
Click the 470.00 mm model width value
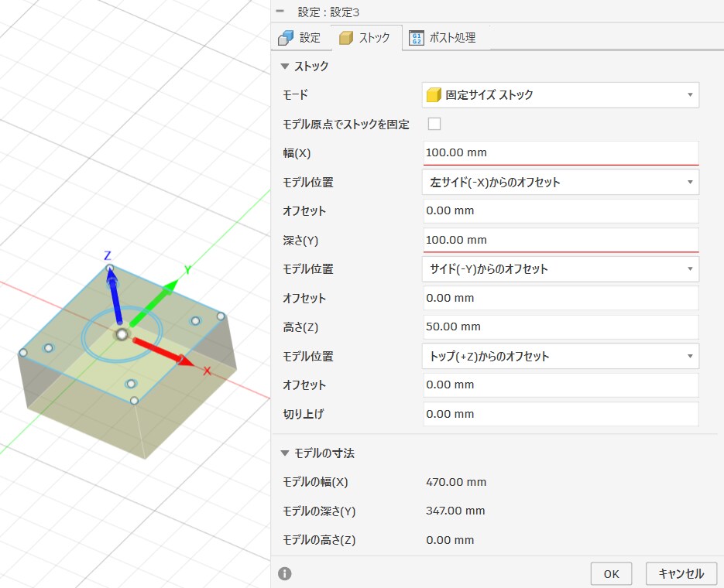pyautogui.click(x=456, y=482)
